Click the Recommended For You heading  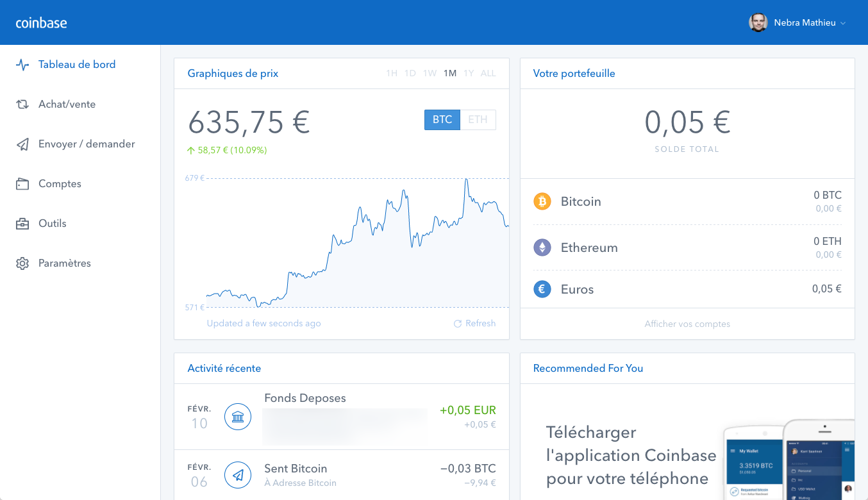coord(588,369)
